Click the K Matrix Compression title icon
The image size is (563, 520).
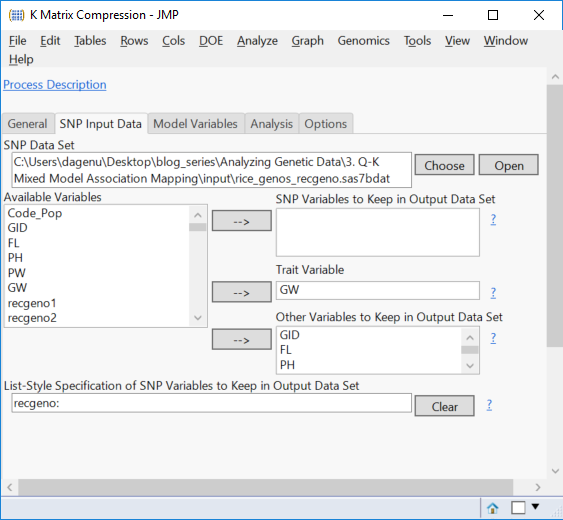(x=16, y=15)
